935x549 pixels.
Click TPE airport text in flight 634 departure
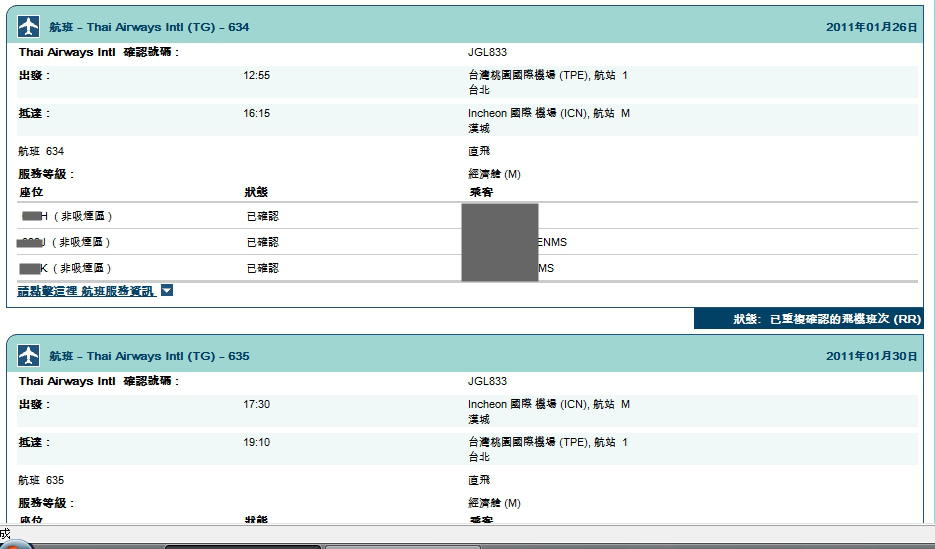pos(547,76)
